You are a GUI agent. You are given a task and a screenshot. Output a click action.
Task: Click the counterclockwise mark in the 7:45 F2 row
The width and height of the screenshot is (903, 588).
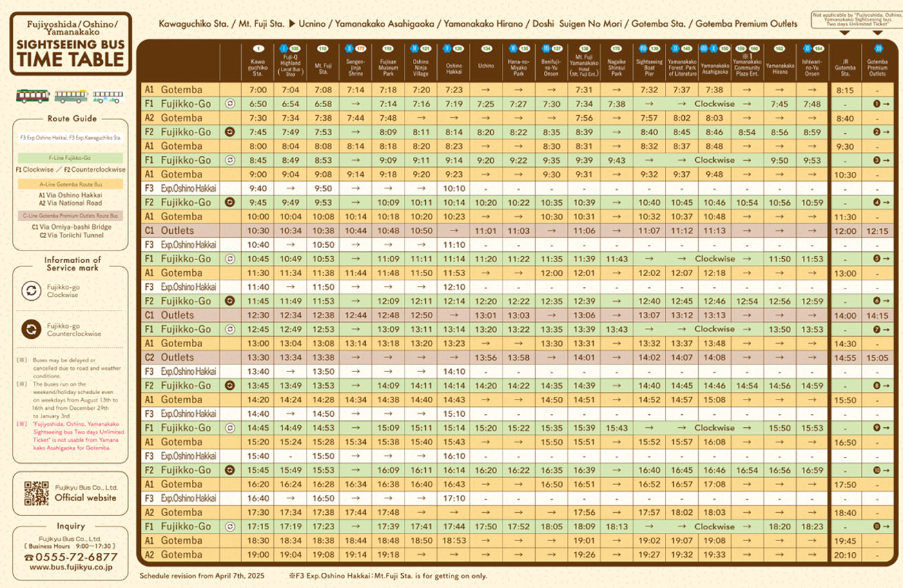tap(229, 132)
